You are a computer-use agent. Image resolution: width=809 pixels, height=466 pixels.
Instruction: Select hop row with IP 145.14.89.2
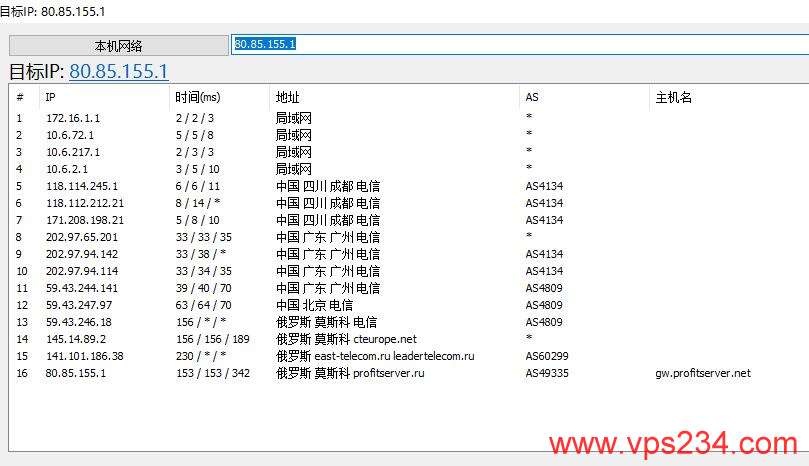click(x=409, y=340)
